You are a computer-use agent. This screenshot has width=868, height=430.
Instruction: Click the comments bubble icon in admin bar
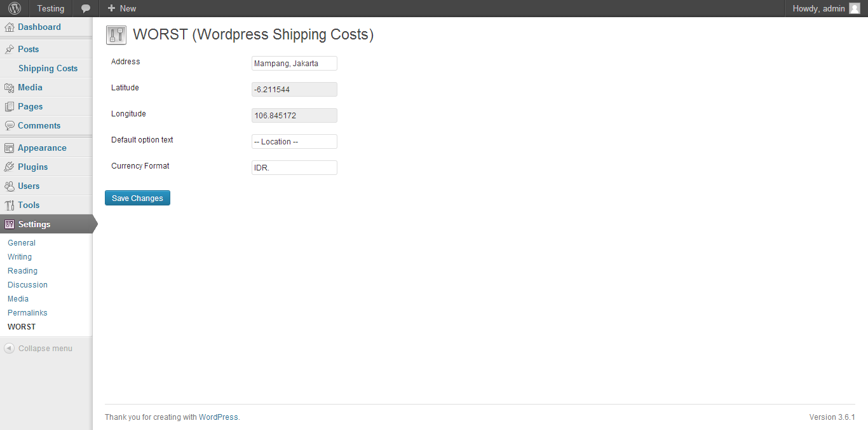point(86,8)
